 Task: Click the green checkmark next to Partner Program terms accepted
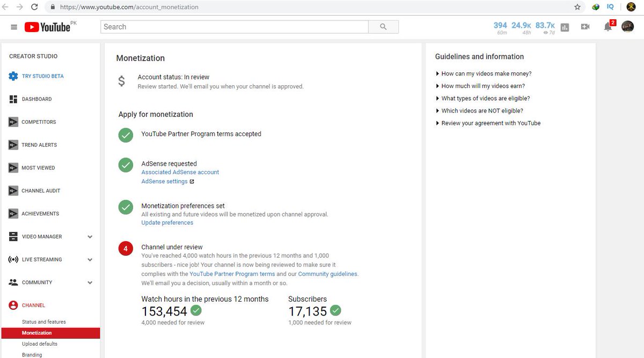pyautogui.click(x=126, y=135)
